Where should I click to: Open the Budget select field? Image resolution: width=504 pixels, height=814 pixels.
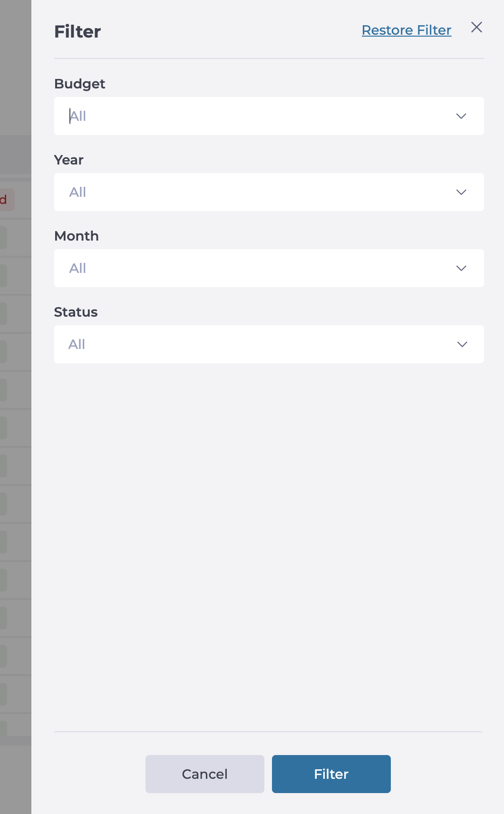coord(269,116)
